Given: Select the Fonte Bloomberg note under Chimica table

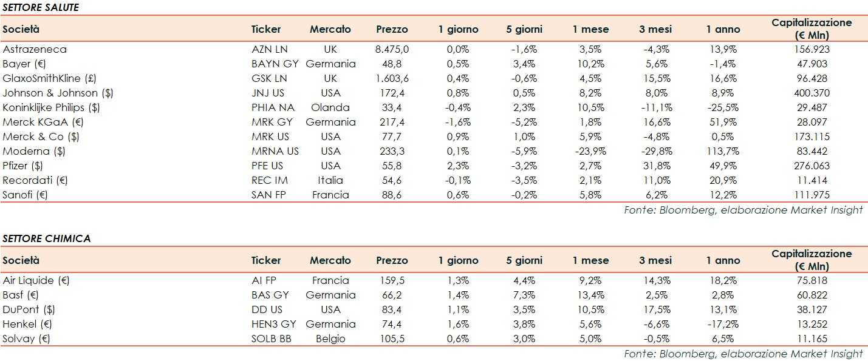Looking at the screenshot, I should click(743, 353).
